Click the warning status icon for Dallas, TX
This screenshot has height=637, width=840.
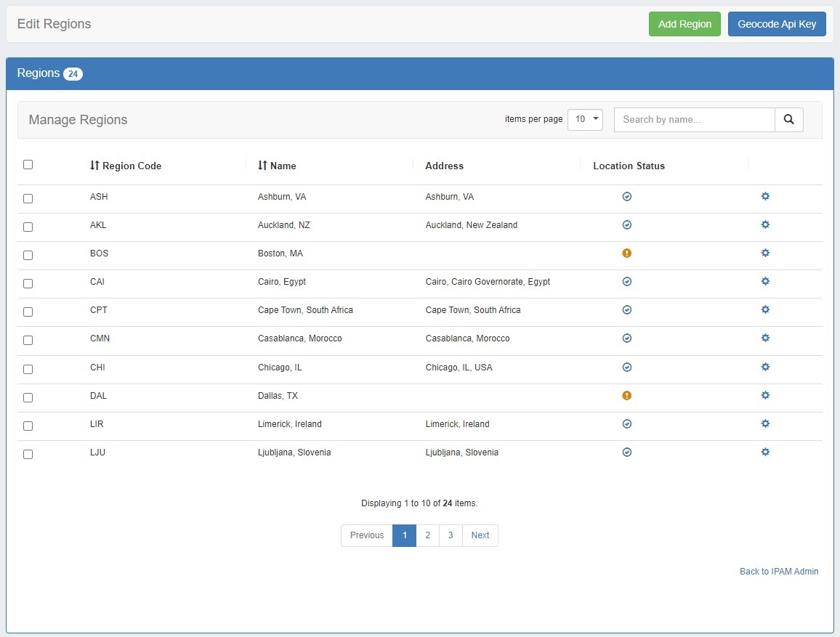point(627,396)
